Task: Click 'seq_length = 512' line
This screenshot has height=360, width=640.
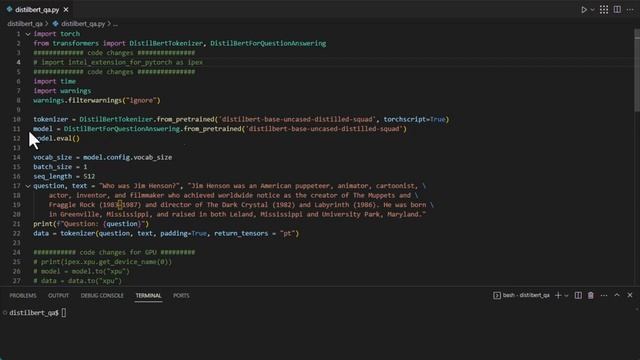Action: [64, 176]
